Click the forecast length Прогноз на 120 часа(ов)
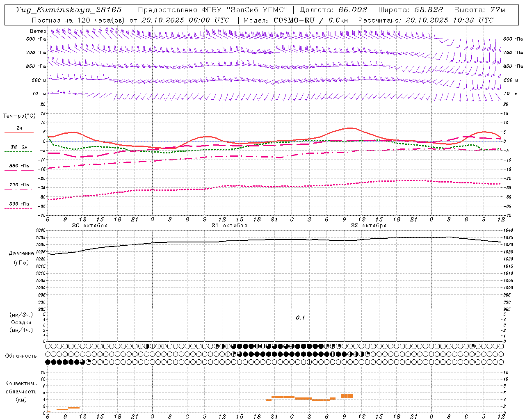This screenshot has width=525, height=420. click(x=79, y=20)
